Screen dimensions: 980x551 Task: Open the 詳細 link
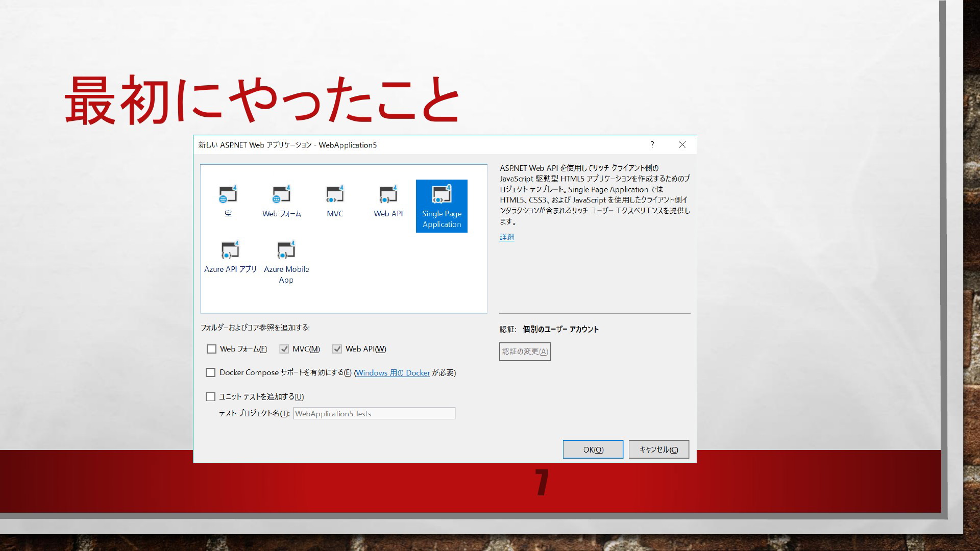[x=507, y=237]
